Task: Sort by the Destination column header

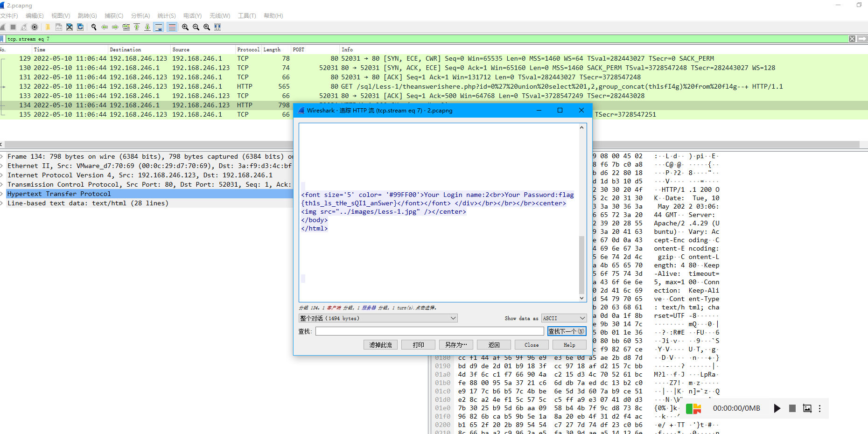Action: [x=139, y=49]
